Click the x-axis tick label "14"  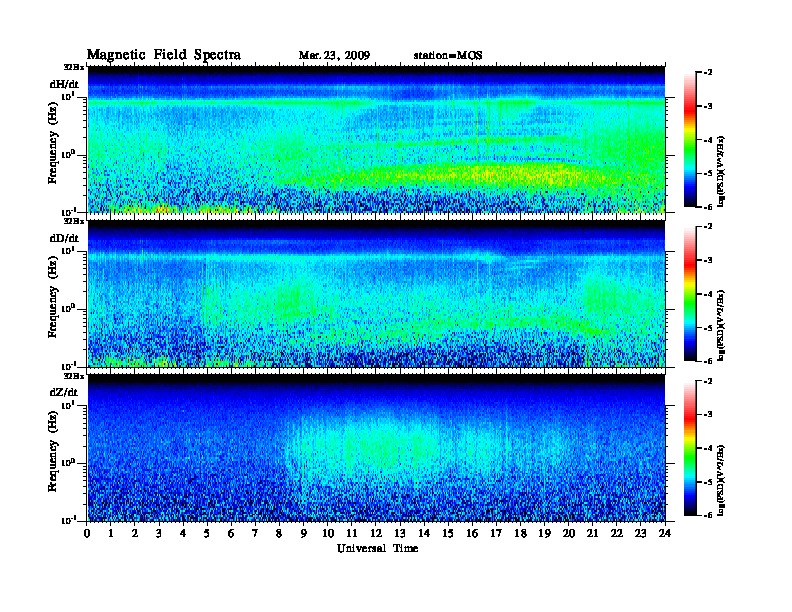point(424,534)
